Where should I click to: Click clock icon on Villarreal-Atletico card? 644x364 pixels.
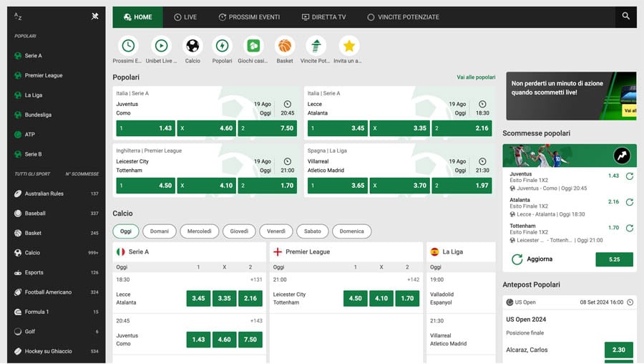(482, 161)
